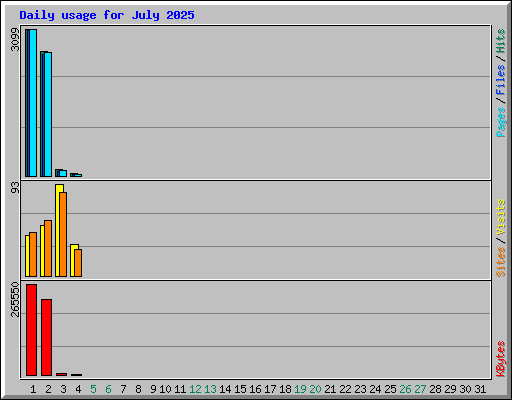Click the "Daily usage for July 2025" title
This screenshot has width=512, height=400.
pyautogui.click(x=107, y=15)
